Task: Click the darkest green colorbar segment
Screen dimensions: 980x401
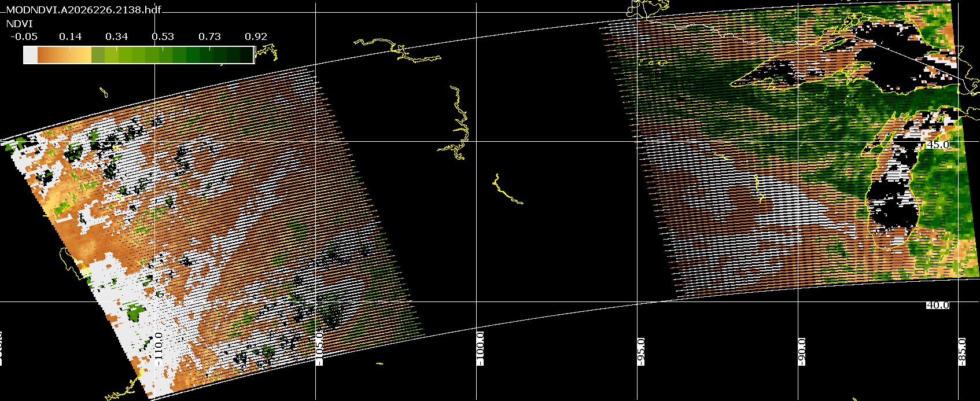Action: click(x=246, y=55)
